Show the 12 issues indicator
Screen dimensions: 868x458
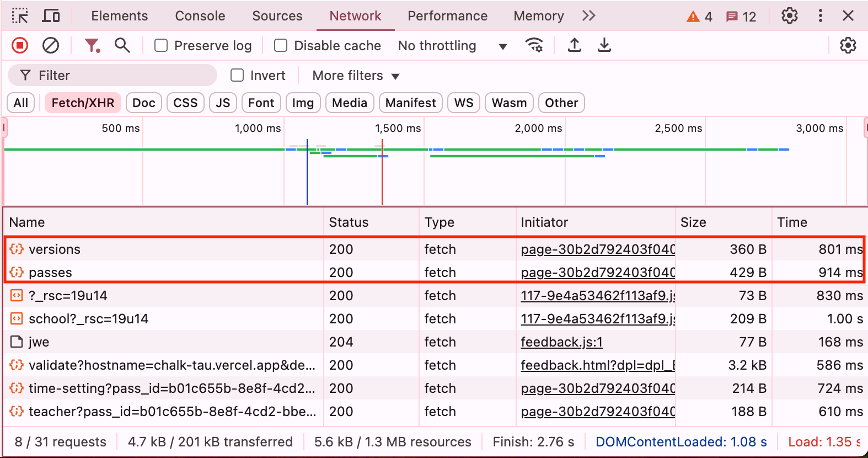(741, 17)
